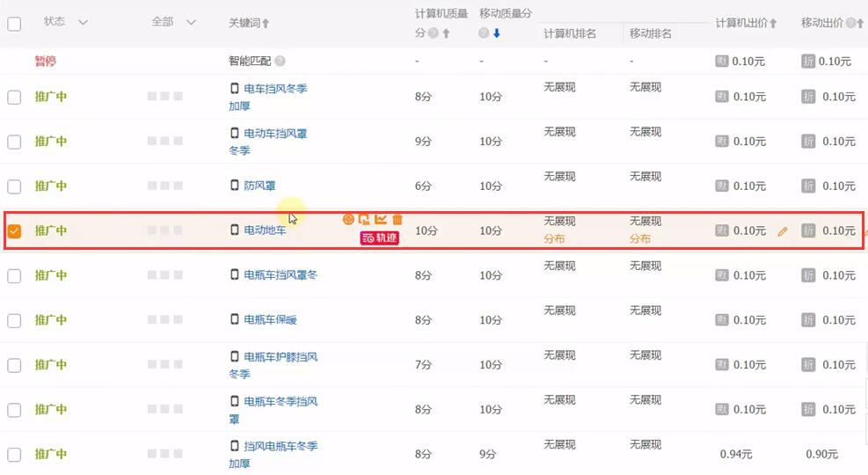
Task: Click the pencil edit icon for computer bid
Action: point(783,231)
